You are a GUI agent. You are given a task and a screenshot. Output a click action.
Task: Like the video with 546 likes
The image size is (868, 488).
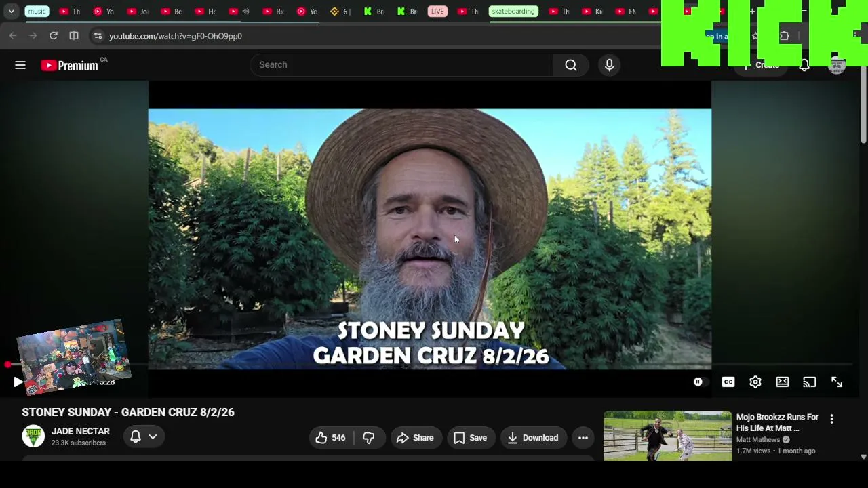point(331,438)
